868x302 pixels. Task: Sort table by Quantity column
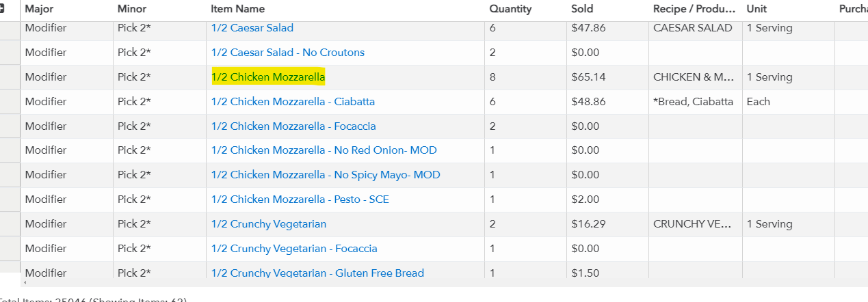(x=510, y=9)
